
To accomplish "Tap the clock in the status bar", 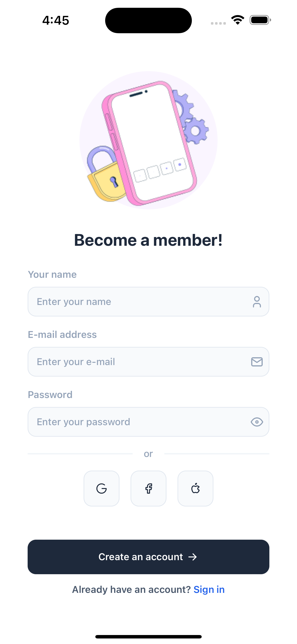I will pyautogui.click(x=55, y=20).
